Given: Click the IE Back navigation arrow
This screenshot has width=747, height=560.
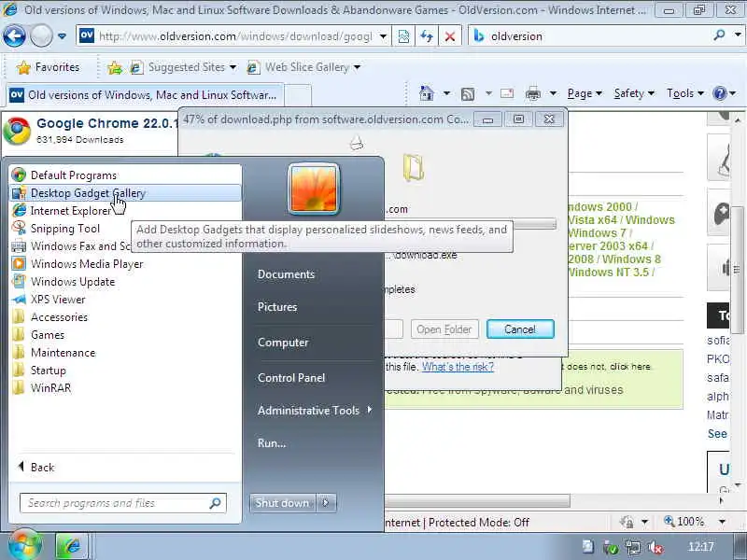Looking at the screenshot, I should (x=14, y=35).
